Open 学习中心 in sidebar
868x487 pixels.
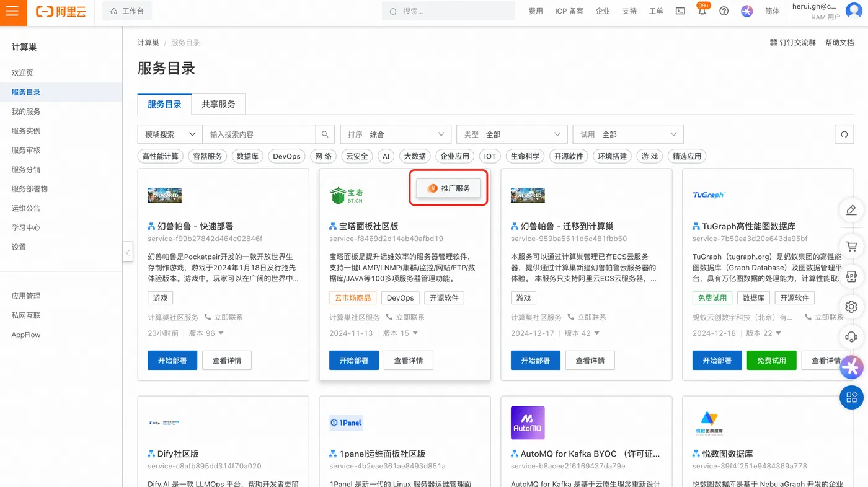(26, 227)
